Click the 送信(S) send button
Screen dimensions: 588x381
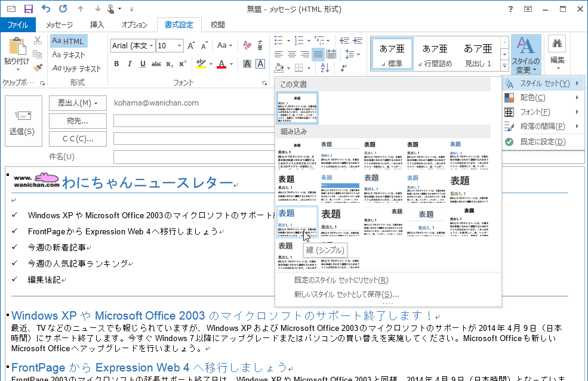tap(23, 120)
